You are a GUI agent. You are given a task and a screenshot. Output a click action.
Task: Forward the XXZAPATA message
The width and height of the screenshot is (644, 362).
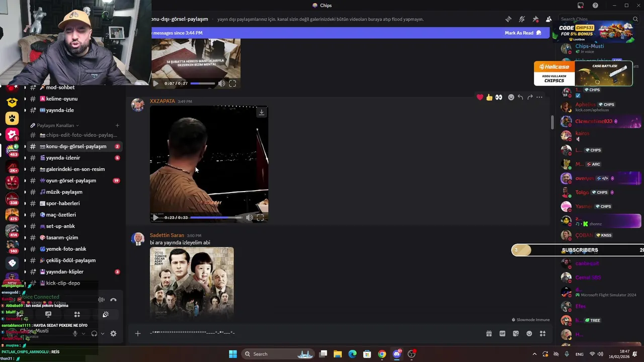[530, 97]
